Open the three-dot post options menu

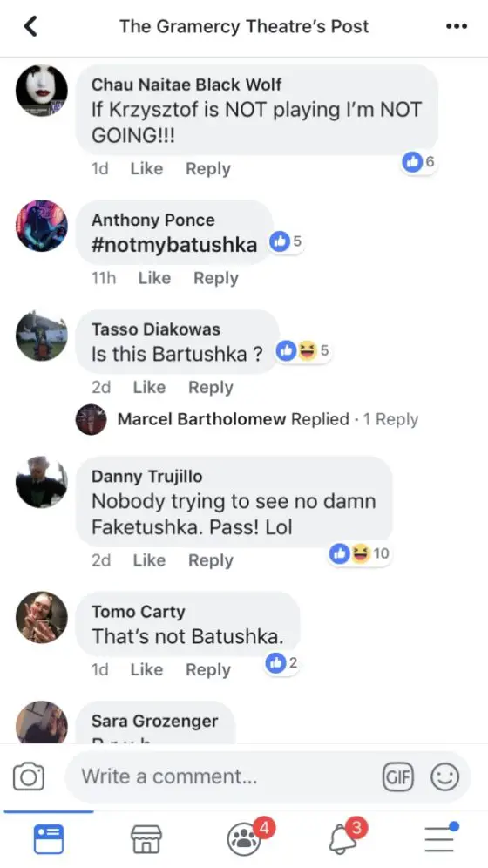click(457, 26)
